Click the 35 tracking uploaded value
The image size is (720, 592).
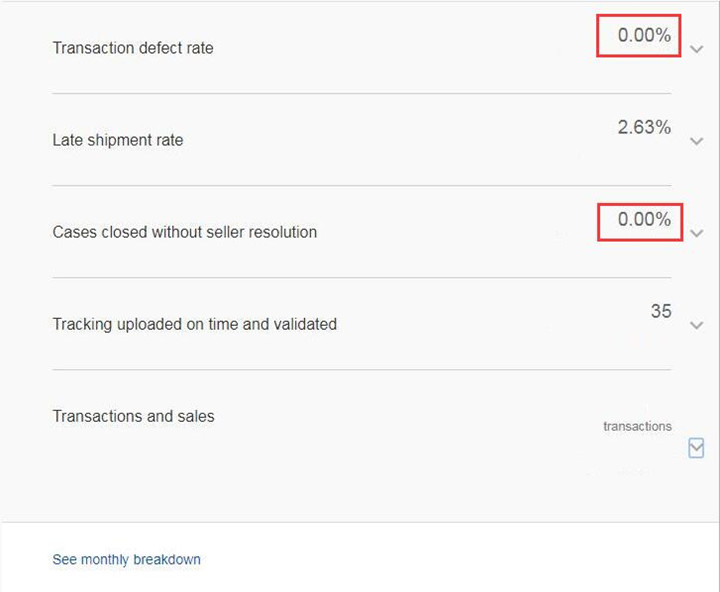pos(661,311)
